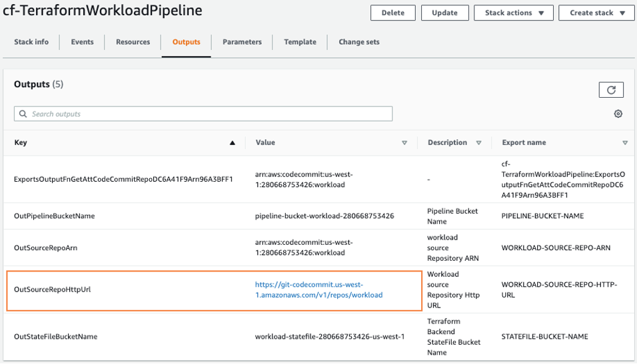Open the Stack info tab
Image resolution: width=637 pixels, height=364 pixels.
tap(31, 42)
